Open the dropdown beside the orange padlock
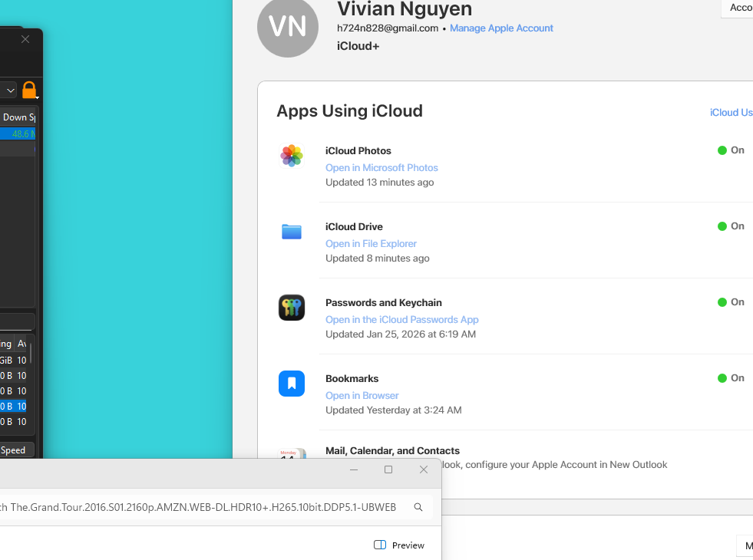Viewport: 753px width, 560px height. click(10, 91)
